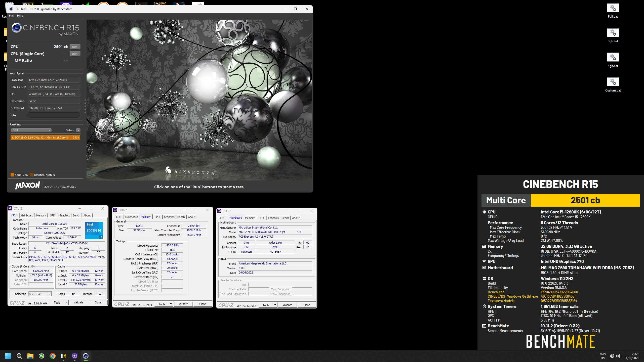This screenshot has width=644, height=362.
Task: Click the Intel Core i5 logo in CPU-Z
Action: [x=94, y=230]
